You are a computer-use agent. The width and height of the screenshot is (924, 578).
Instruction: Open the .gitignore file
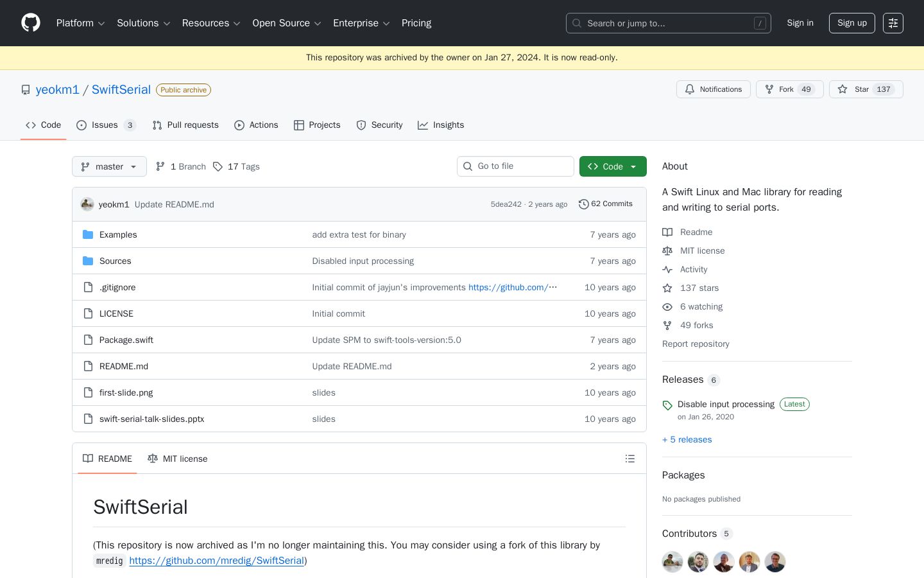click(117, 287)
